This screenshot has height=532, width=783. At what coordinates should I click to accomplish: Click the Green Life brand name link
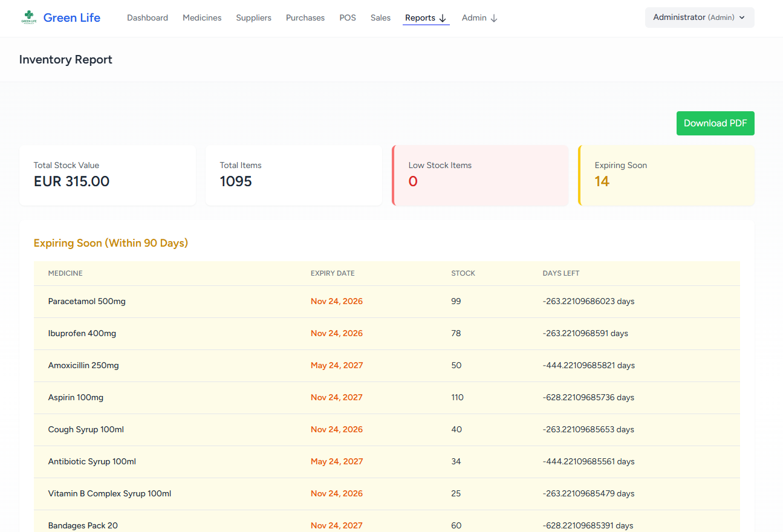click(x=72, y=18)
